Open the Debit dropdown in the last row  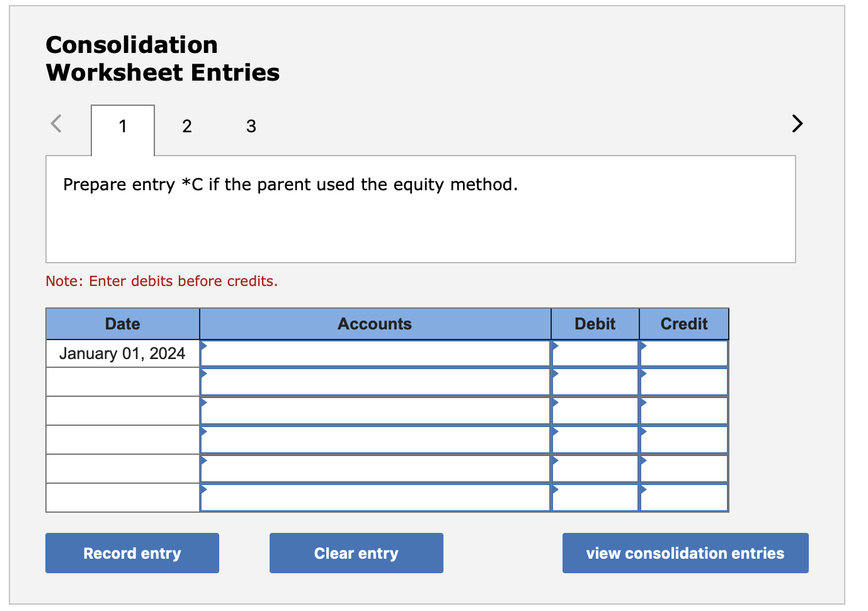[x=556, y=490]
